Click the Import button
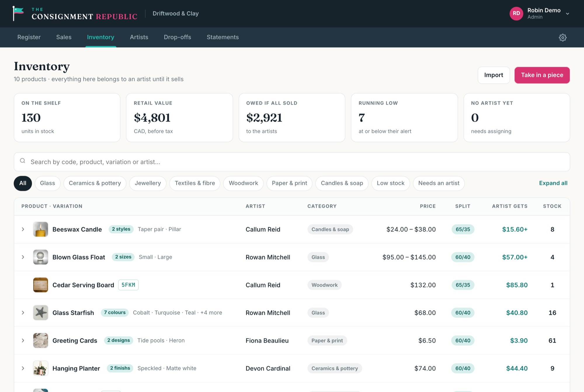Viewport: 584px width, 392px height. tap(493, 75)
